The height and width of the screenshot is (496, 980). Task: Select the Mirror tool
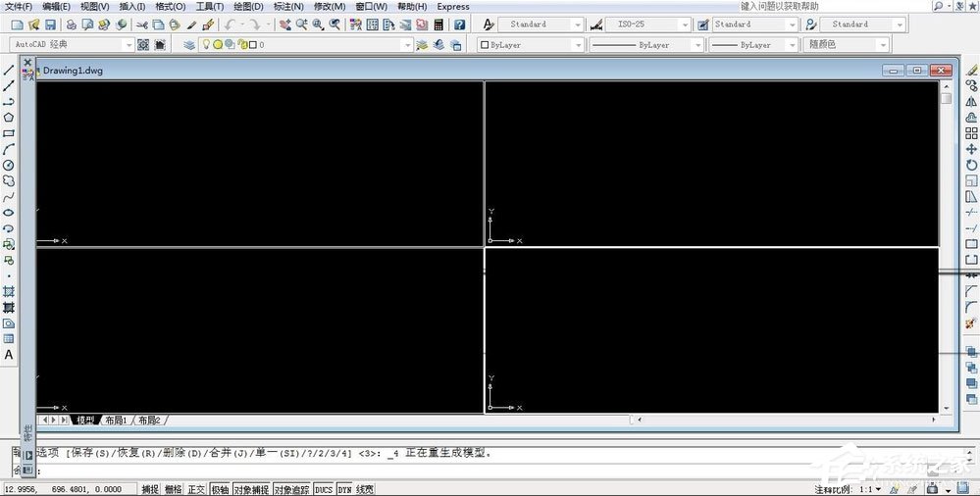coord(971,102)
